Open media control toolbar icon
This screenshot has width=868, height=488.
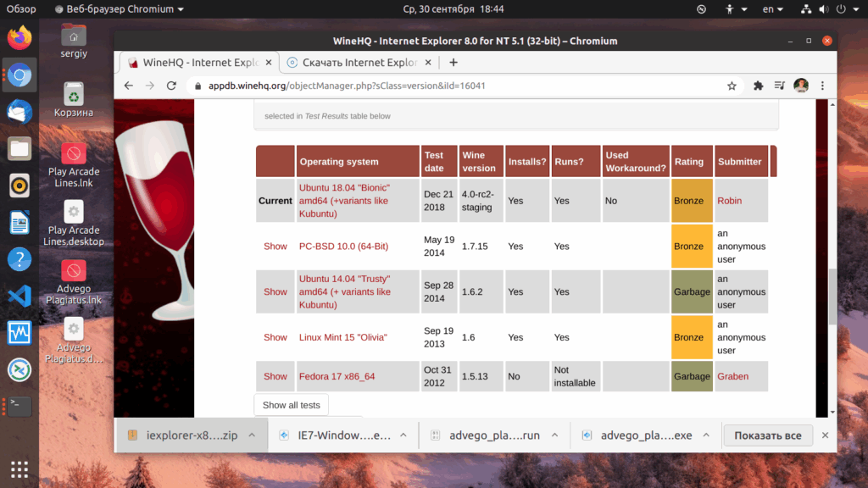[780, 86]
